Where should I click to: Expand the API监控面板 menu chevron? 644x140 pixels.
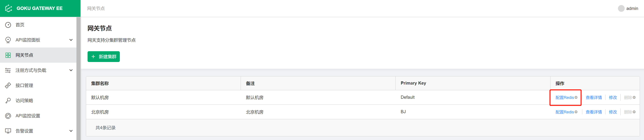coord(71,40)
